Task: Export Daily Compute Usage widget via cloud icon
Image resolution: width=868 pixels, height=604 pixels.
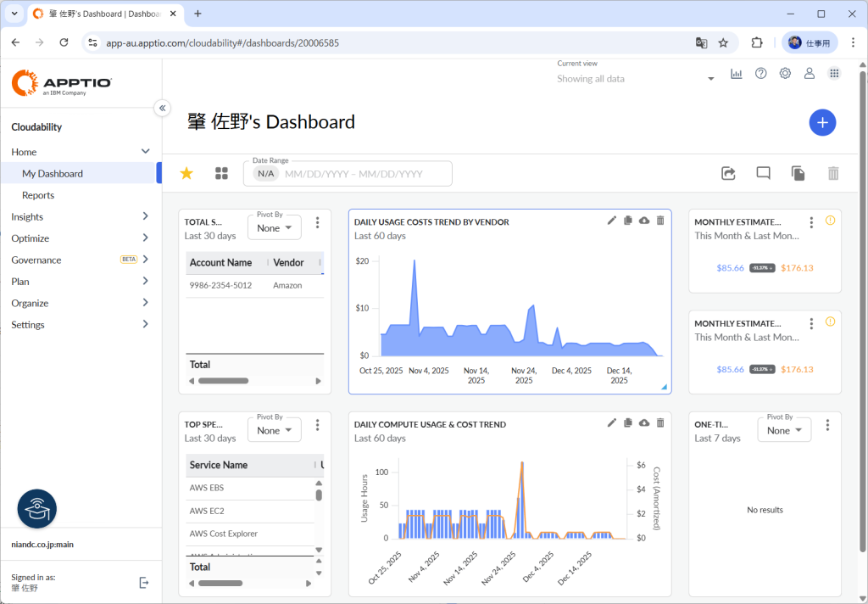Action: [x=644, y=422]
